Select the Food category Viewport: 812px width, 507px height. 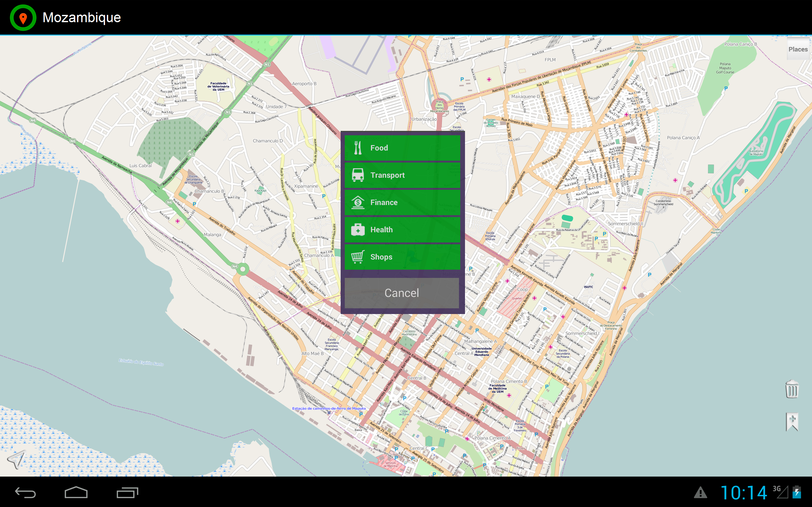[402, 148]
